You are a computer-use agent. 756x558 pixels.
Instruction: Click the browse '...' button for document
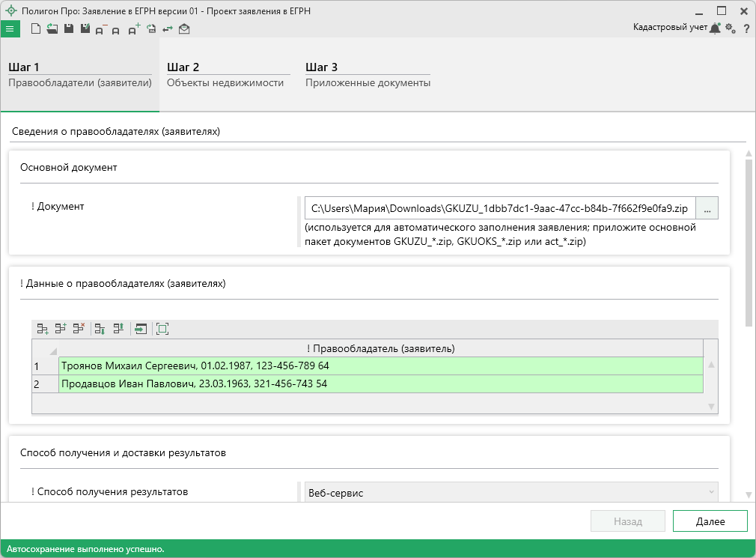707,208
